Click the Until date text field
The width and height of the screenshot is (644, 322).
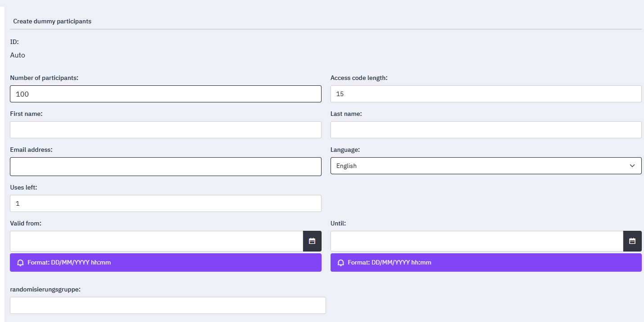point(477,241)
